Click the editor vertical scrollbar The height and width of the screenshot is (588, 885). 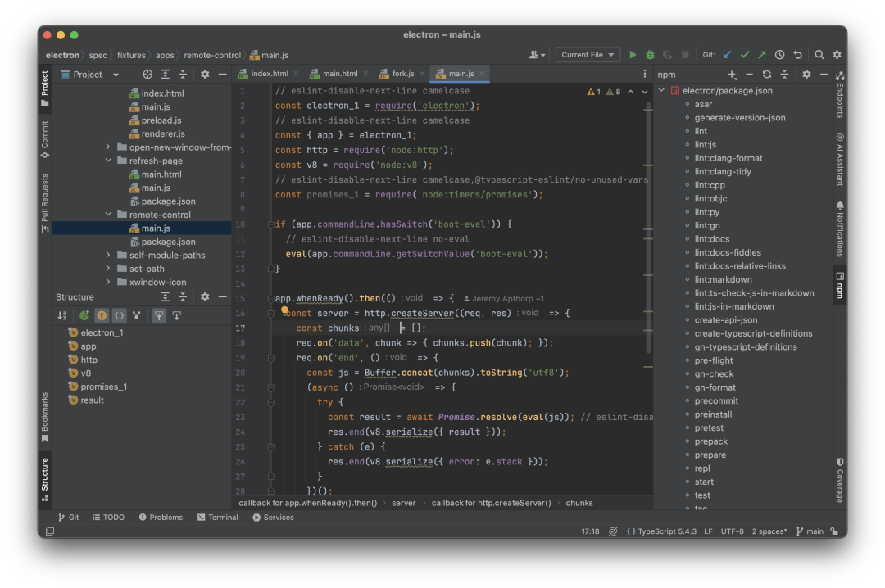[648, 226]
